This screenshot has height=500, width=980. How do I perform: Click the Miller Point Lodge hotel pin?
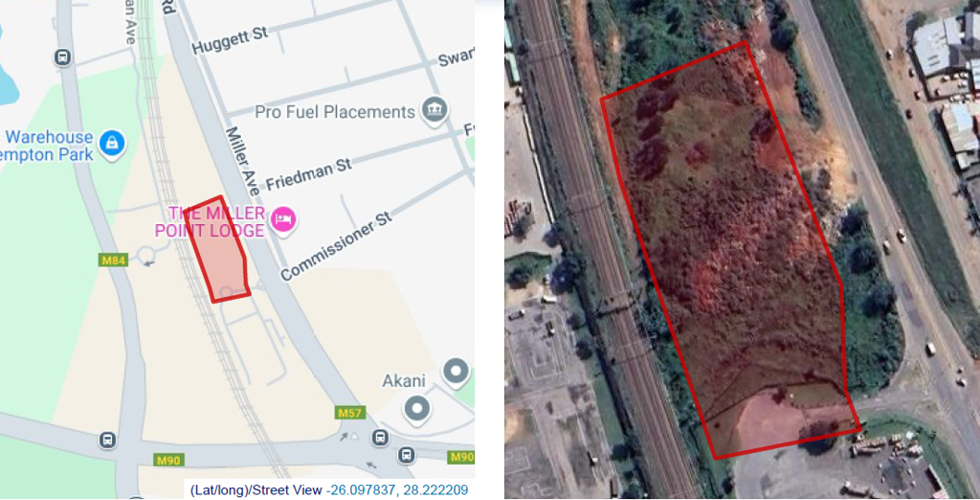283,219
